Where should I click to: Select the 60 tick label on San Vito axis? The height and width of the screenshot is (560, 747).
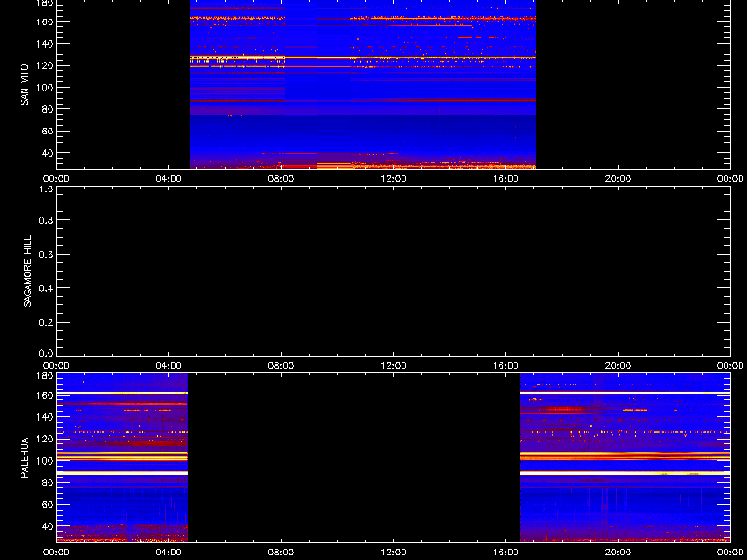[x=48, y=132]
